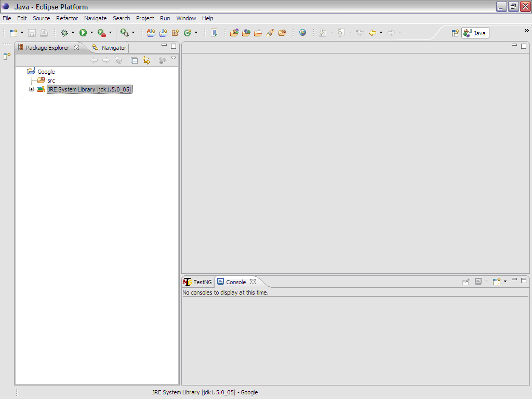The width and height of the screenshot is (532, 399).
Task: Open the Project menu
Action: pos(145,18)
